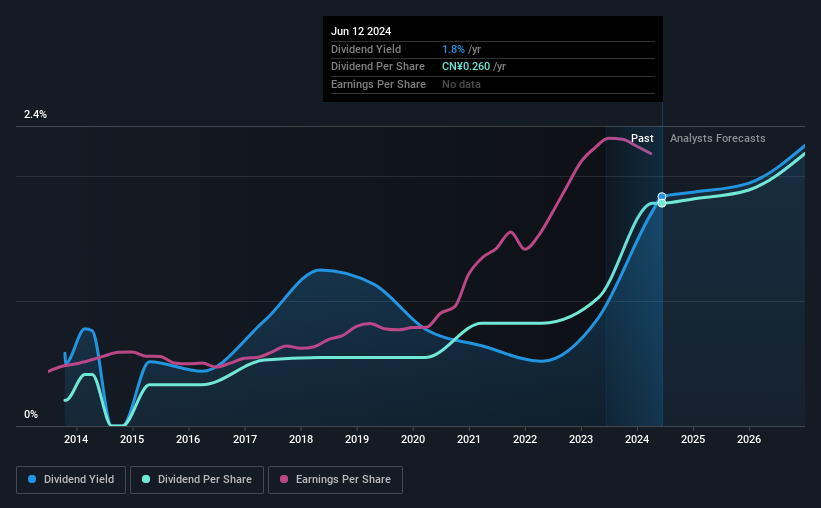Image resolution: width=821 pixels, height=508 pixels.
Task: Click the 2016 x-axis label
Action: point(188,439)
